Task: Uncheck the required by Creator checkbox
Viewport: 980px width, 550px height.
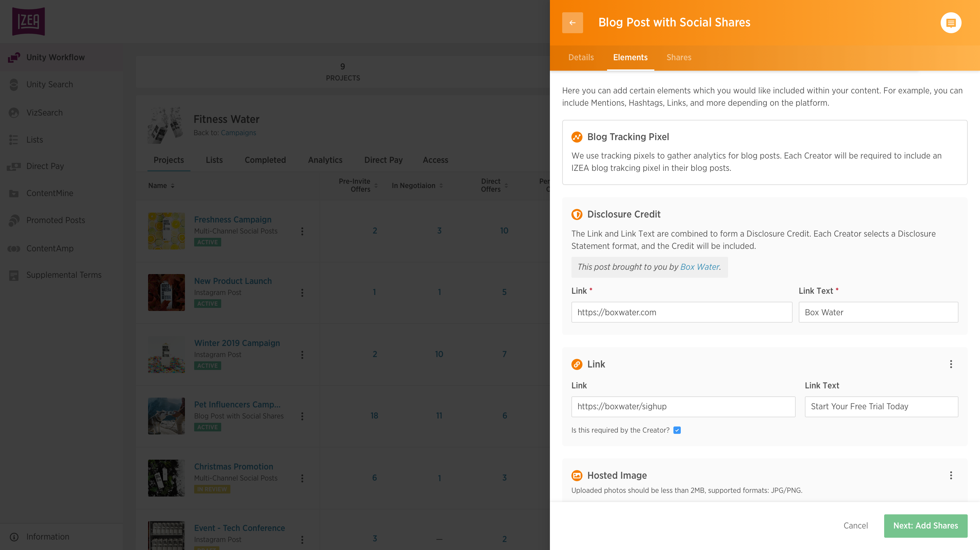Action: coord(677,430)
